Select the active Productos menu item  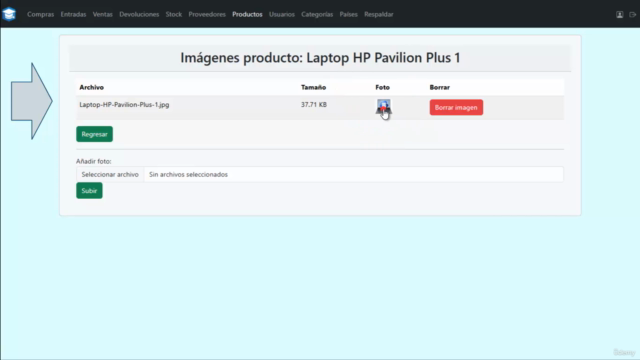247,14
